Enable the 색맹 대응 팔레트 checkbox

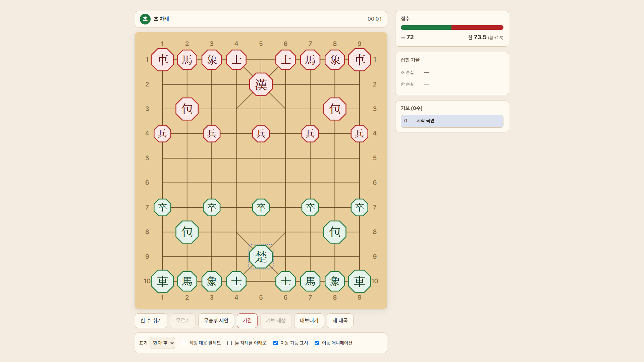[184, 343]
